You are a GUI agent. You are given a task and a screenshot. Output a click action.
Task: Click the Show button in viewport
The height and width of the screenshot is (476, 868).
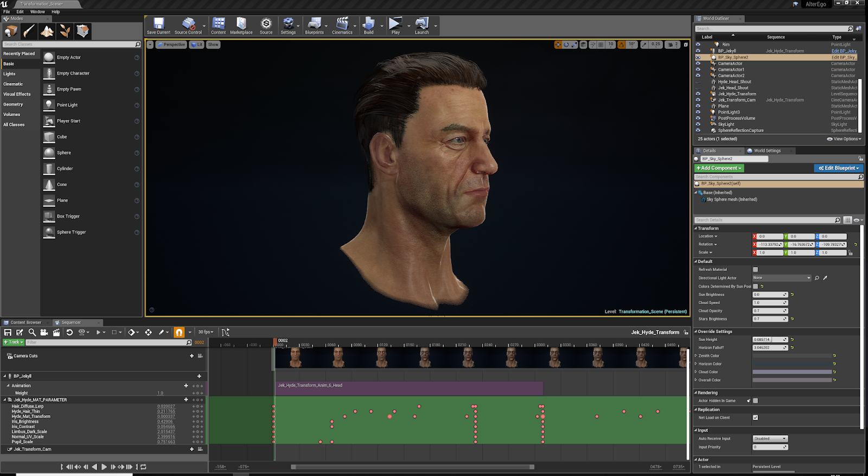(213, 45)
